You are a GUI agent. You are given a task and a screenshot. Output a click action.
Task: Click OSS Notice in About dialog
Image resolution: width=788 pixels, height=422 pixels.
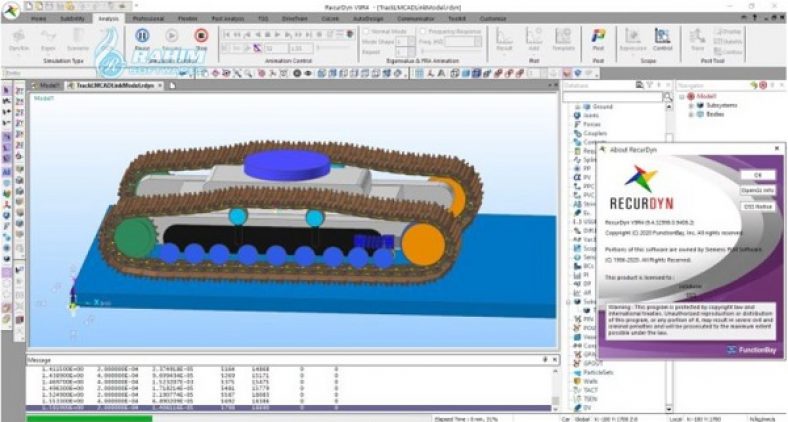(x=758, y=206)
